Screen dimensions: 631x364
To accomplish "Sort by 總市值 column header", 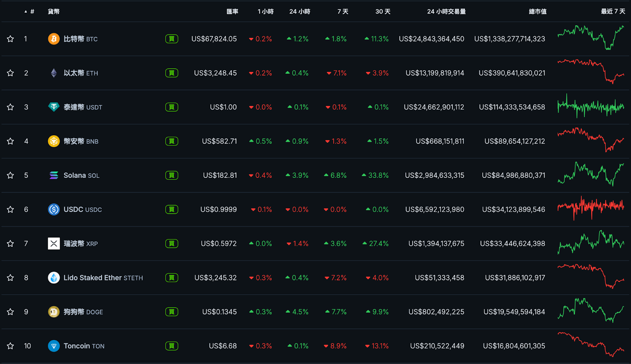I will tap(538, 11).
